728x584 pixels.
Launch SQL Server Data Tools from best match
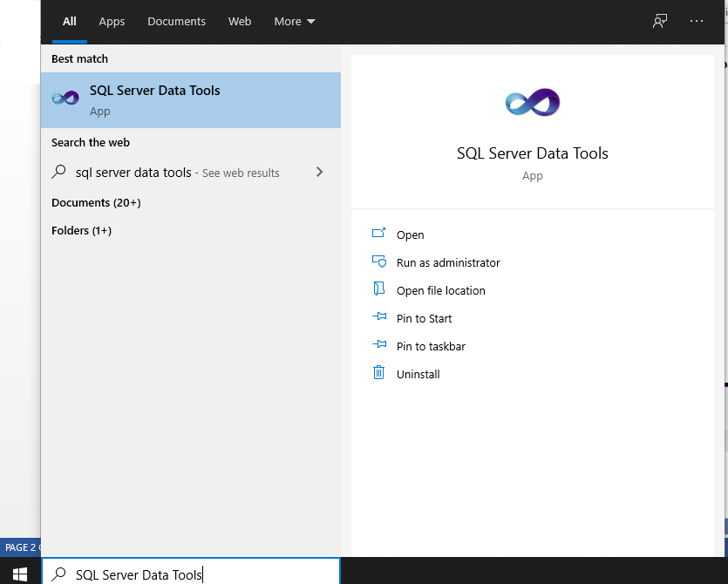(153, 98)
